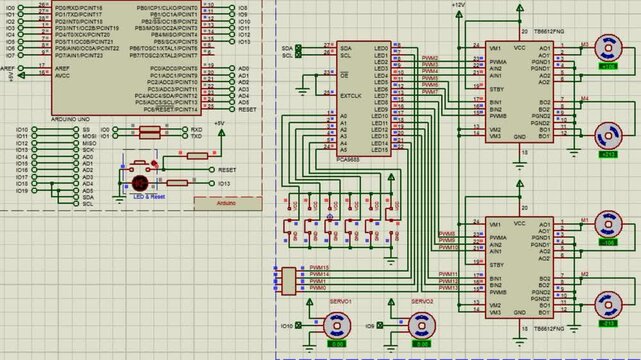Click the PWM13 net label
This screenshot has height=360, width=641.
pyautogui.click(x=448, y=288)
